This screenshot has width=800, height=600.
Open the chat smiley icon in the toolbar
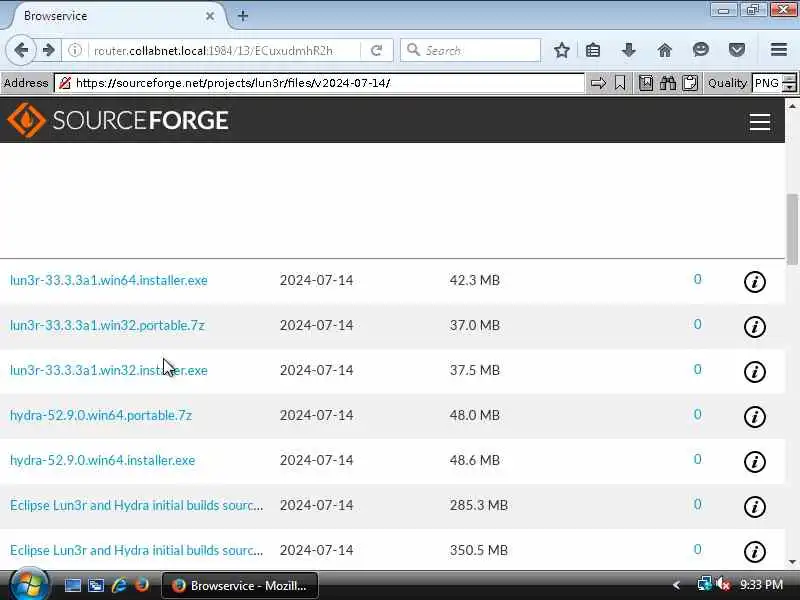701,49
